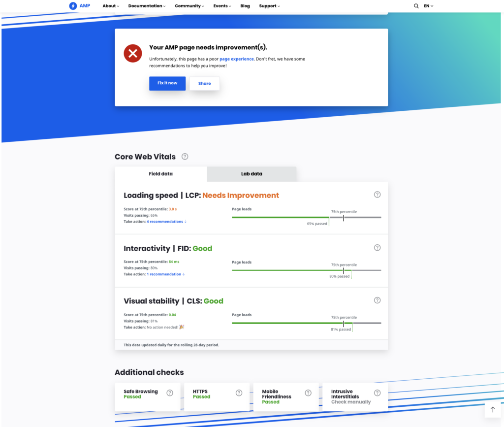The width and height of the screenshot is (504, 427).
Task: Click the Fix it now button
Action: pos(167,83)
